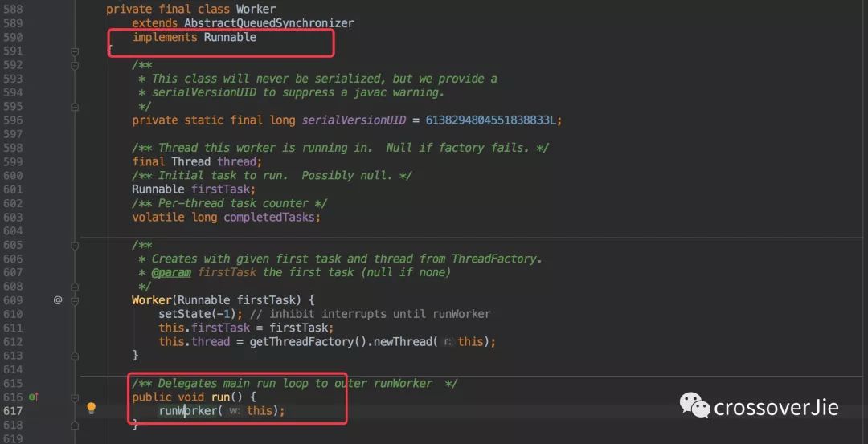Image resolution: width=868 pixels, height=444 pixels.
Task: Collapse the constructor Javadoc fold at line 605
Action: click(x=75, y=246)
